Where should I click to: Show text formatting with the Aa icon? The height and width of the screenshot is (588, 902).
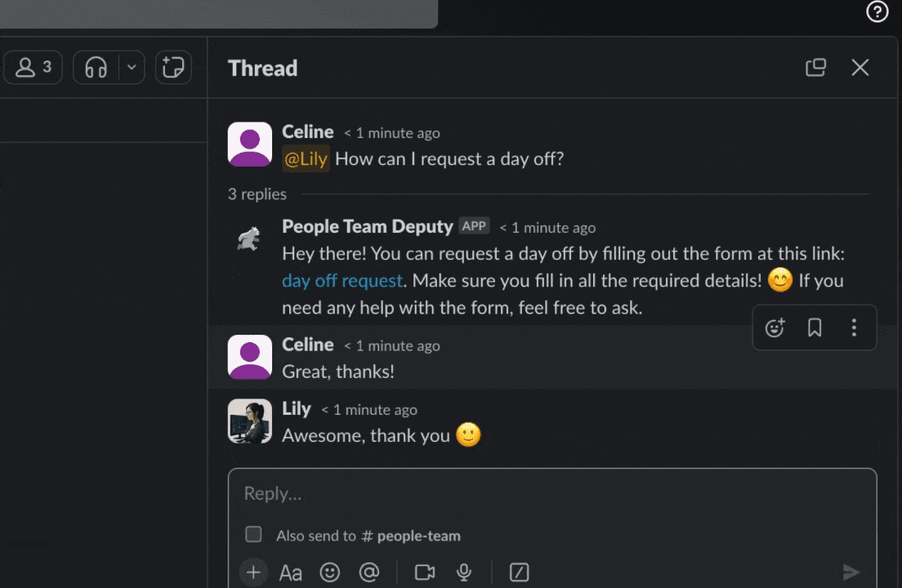click(x=291, y=572)
